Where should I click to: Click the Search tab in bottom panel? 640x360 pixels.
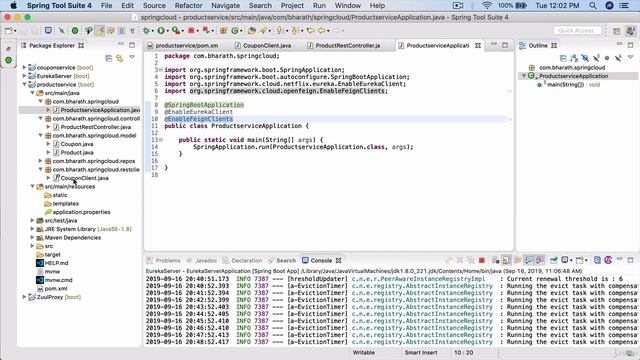(282, 260)
